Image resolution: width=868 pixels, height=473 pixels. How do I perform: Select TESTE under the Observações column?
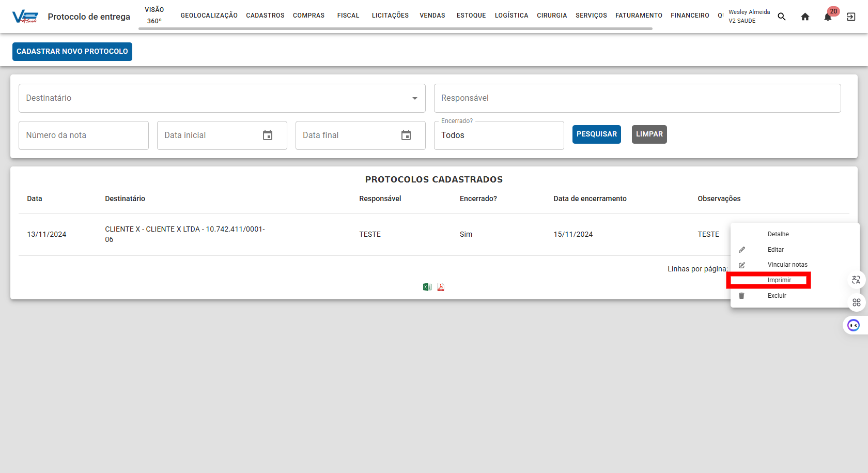tap(708, 234)
